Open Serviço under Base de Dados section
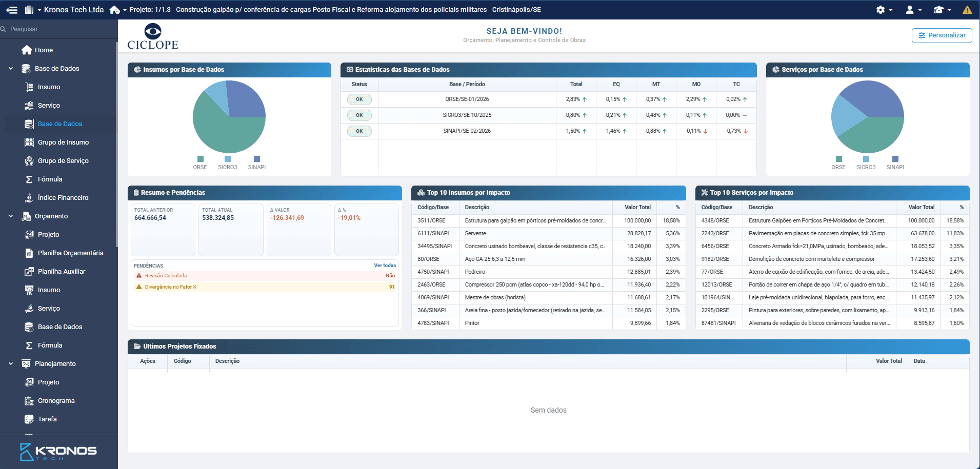This screenshot has height=469, width=980. pos(49,105)
